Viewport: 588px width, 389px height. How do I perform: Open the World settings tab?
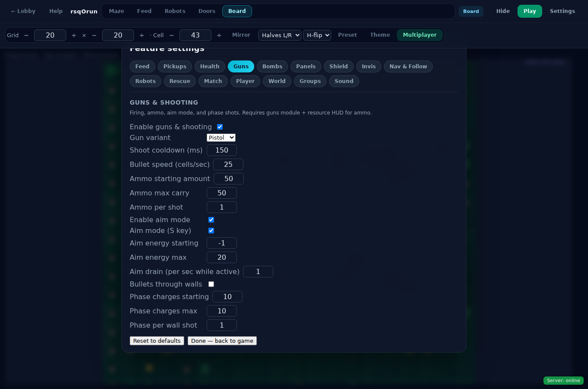(277, 81)
